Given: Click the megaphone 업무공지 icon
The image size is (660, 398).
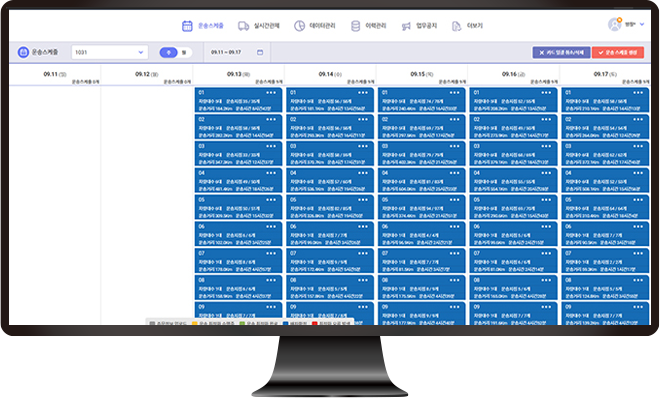Looking at the screenshot, I should point(406,27).
